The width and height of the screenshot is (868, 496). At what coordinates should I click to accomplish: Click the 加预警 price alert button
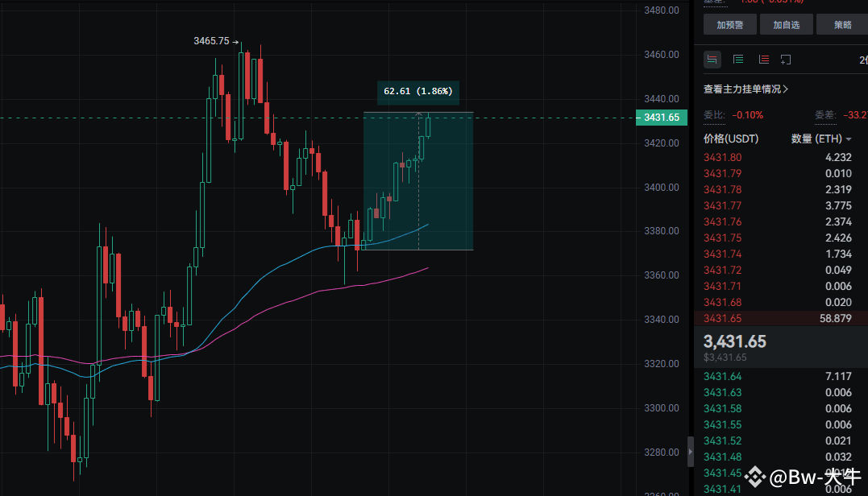pyautogui.click(x=729, y=24)
